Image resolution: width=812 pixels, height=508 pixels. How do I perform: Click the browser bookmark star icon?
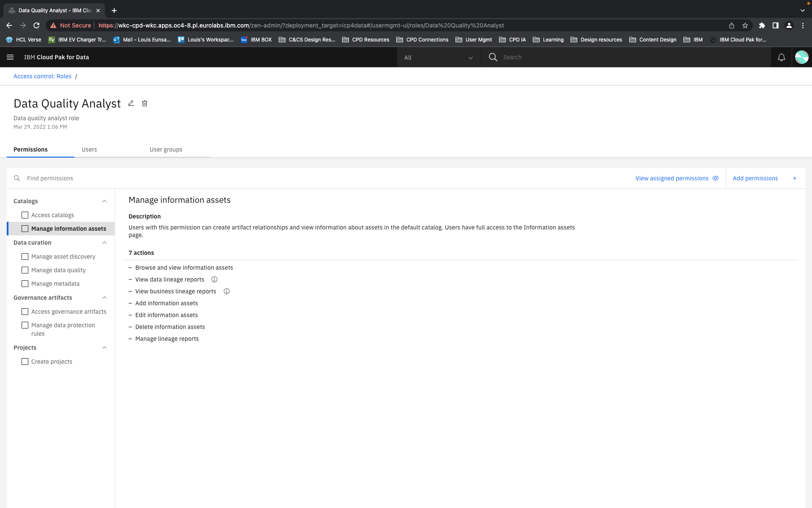click(x=745, y=25)
